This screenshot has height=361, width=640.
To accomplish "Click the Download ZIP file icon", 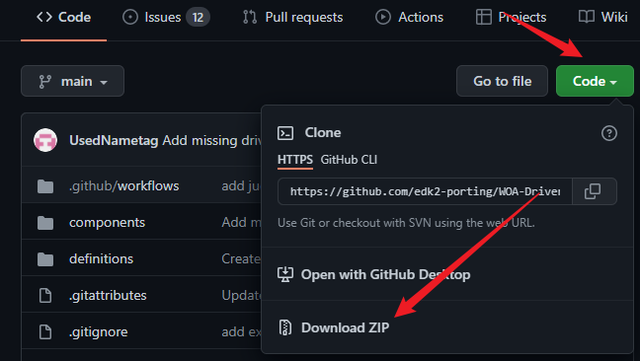I will (285, 328).
